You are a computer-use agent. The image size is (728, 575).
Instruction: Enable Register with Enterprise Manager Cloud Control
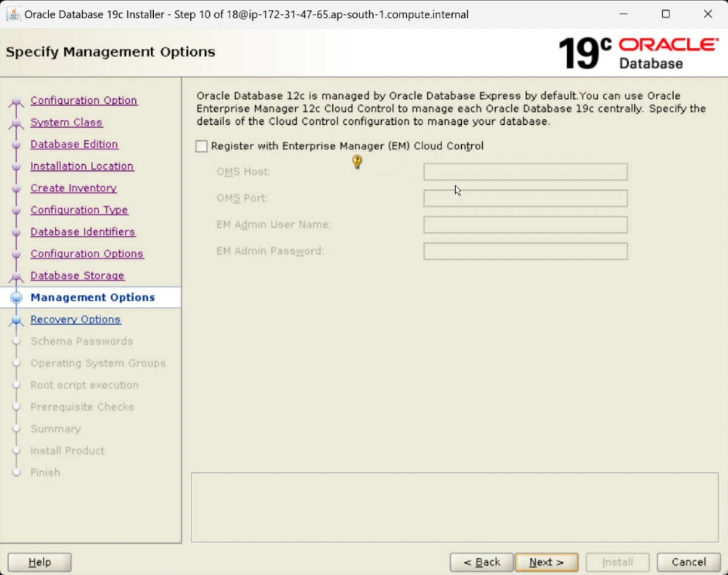click(x=200, y=146)
